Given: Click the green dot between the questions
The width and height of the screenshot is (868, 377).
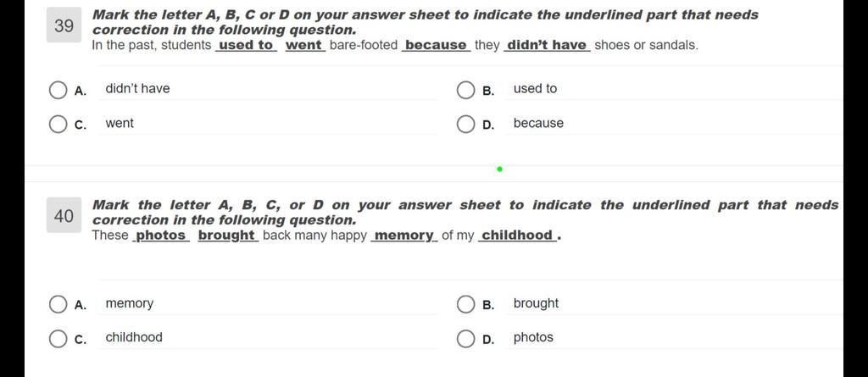Looking at the screenshot, I should pos(499,169).
